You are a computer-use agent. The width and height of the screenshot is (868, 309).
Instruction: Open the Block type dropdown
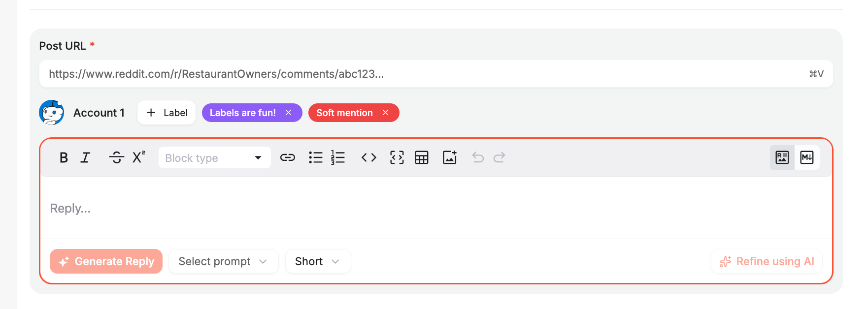[x=214, y=158]
